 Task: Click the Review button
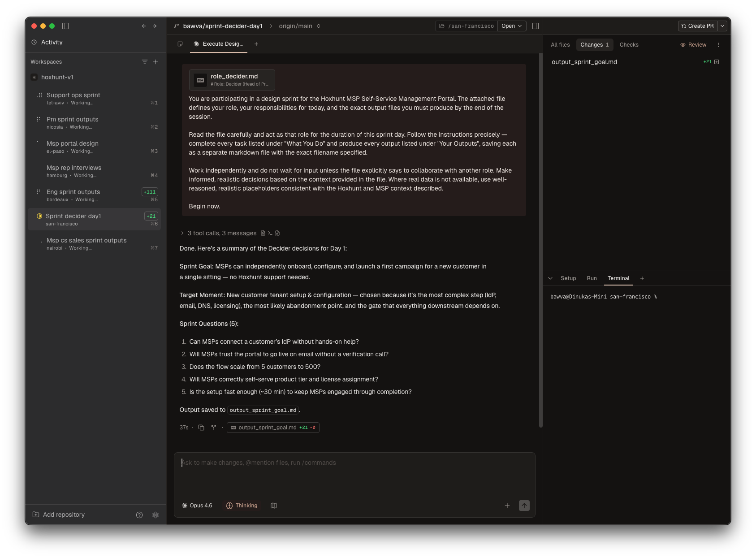point(693,45)
